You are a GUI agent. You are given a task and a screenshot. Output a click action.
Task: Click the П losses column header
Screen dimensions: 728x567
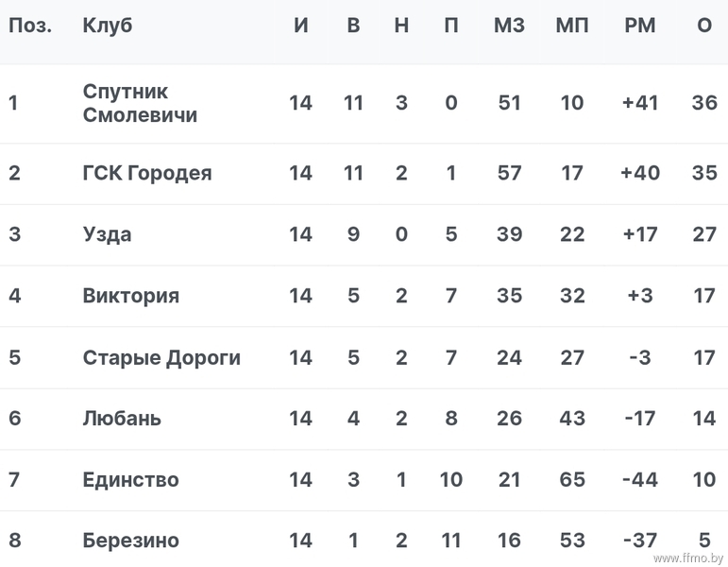[450, 26]
